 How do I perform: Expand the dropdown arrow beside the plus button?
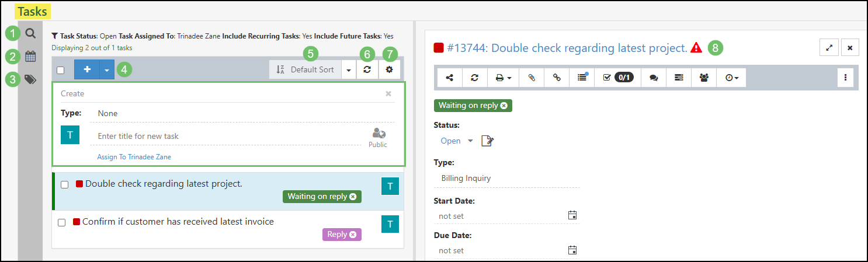click(x=106, y=69)
